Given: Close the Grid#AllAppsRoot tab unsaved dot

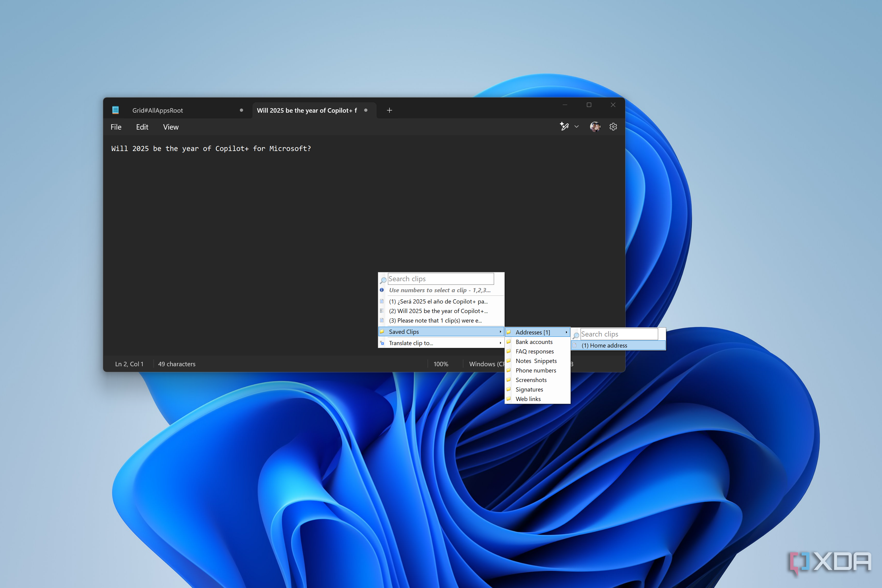Looking at the screenshot, I should 241,110.
